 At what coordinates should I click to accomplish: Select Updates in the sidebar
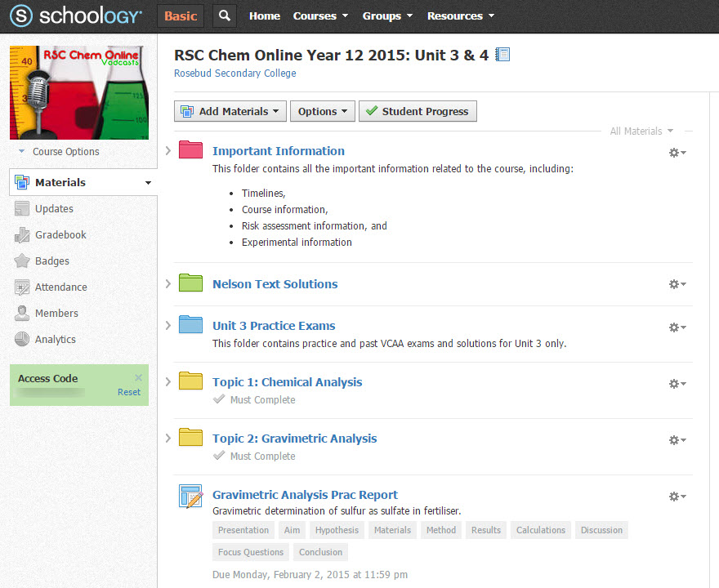54,208
